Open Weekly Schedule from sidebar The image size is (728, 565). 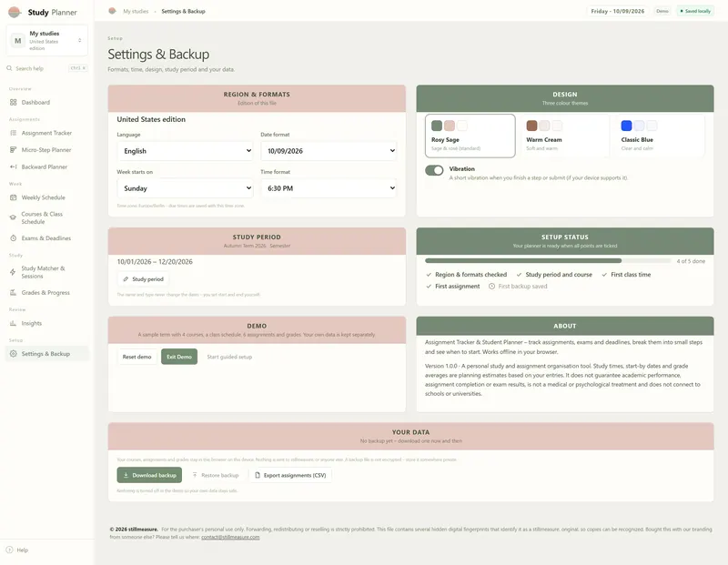pyautogui.click(x=46, y=197)
